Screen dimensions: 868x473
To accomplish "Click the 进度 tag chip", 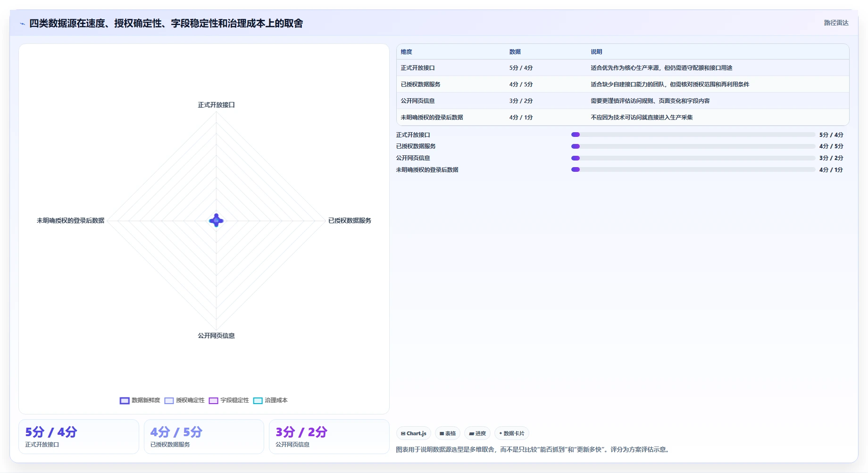I will click(477, 433).
